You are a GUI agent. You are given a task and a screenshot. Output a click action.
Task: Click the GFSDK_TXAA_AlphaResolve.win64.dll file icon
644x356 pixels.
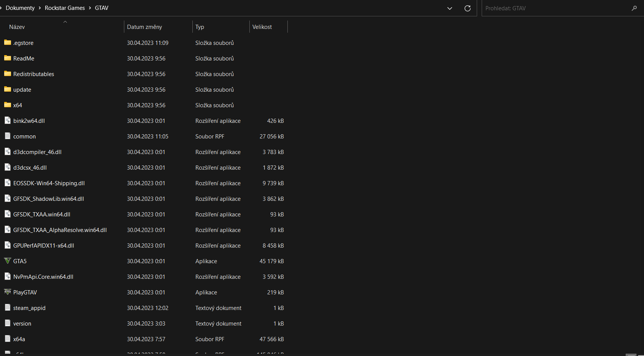(8, 230)
